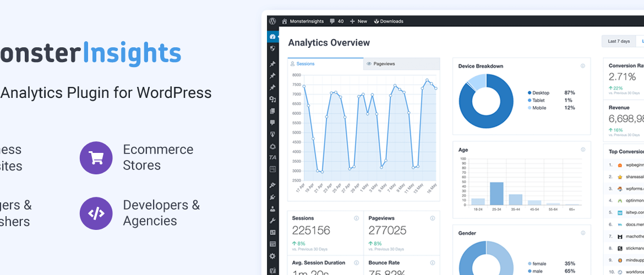Open the isitwp.com row in Top Conversions
This screenshot has height=275, width=644.
pos(625,213)
